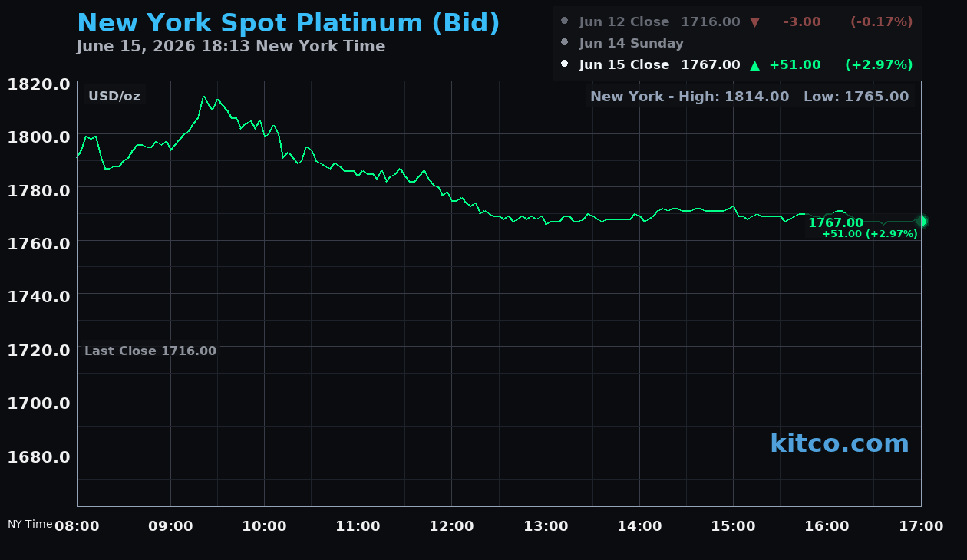
Task: Click the 10:00 time axis label
Action: click(x=264, y=526)
